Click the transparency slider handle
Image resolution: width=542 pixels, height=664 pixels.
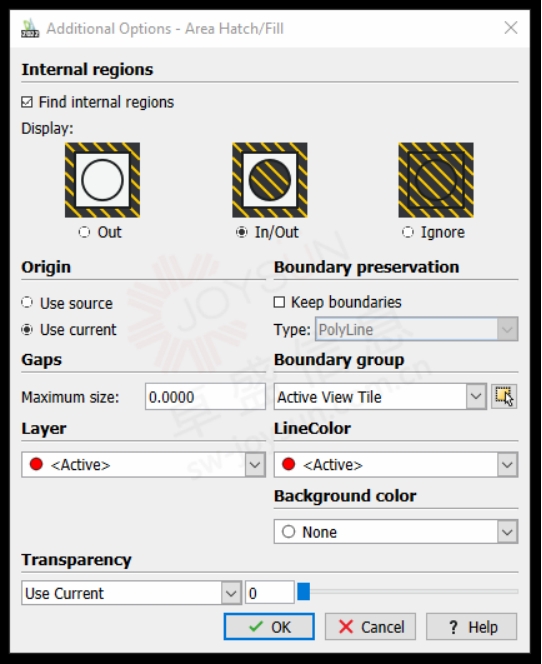point(304,592)
